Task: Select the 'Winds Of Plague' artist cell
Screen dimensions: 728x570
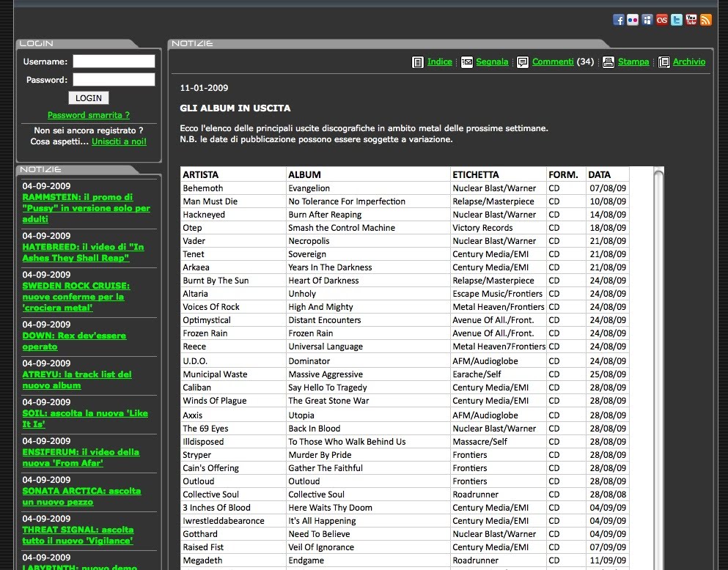Action: [233, 400]
